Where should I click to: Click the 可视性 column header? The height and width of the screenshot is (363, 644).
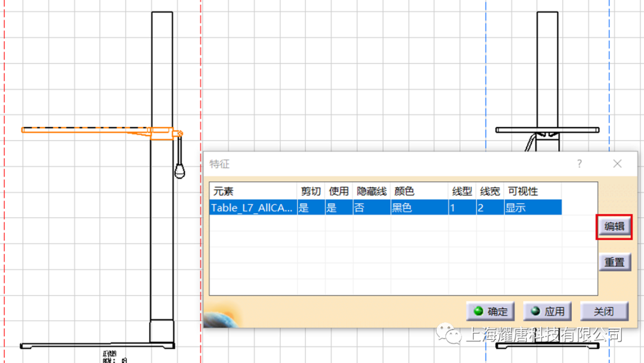coord(522,191)
